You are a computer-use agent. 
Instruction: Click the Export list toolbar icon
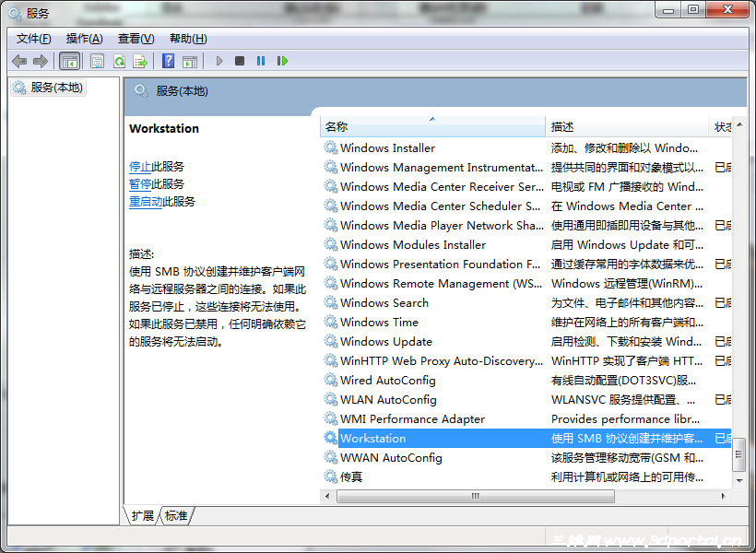tap(140, 61)
